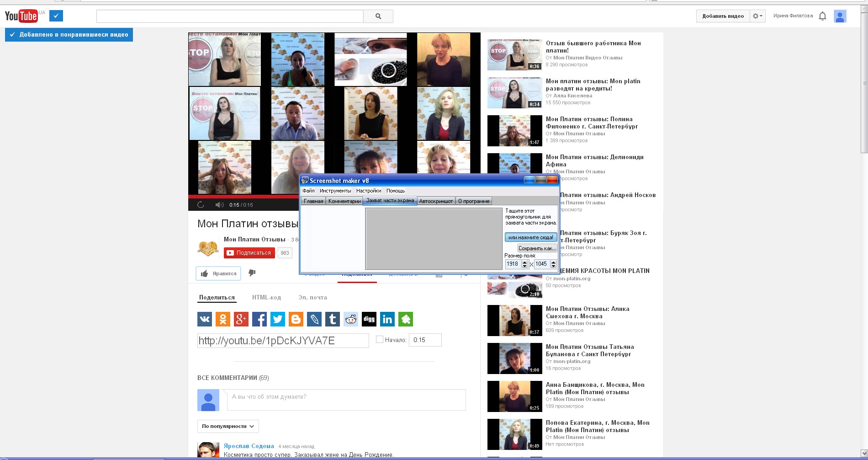Screen dimensions: 868x460
Task: Open Ярослав Содома's avatar
Action: coord(208,450)
